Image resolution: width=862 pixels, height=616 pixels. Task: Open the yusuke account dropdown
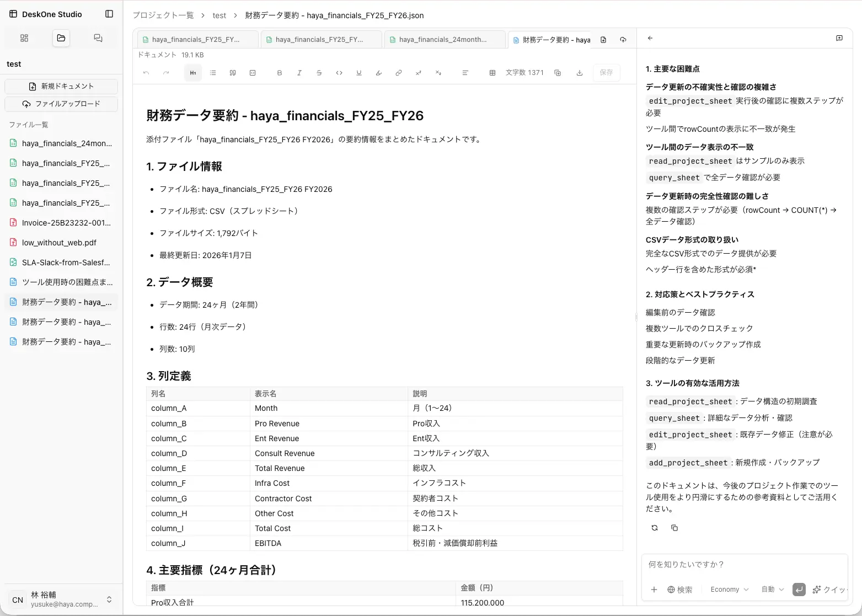(x=61, y=599)
